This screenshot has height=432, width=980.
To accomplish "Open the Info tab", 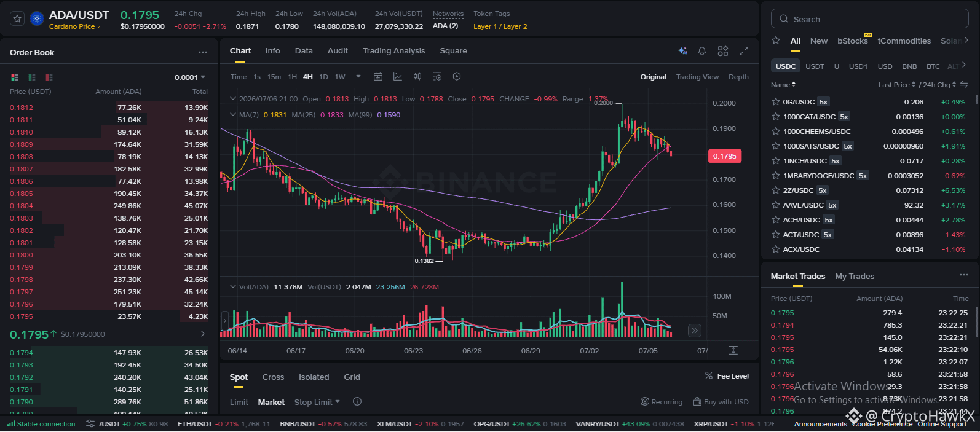I will (x=272, y=51).
